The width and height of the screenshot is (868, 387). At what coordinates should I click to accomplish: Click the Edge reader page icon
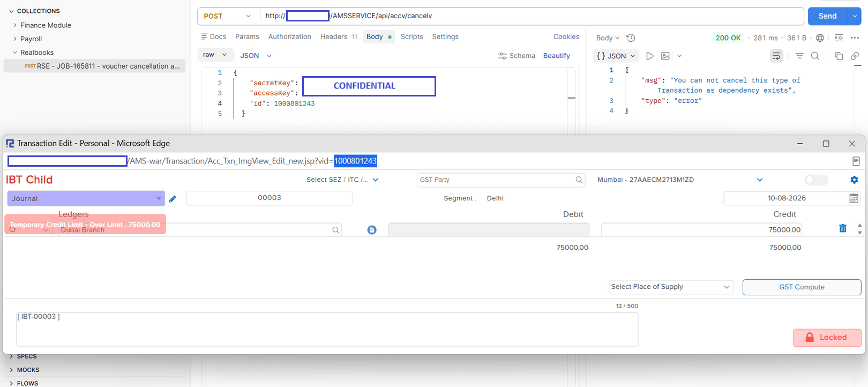(x=856, y=161)
